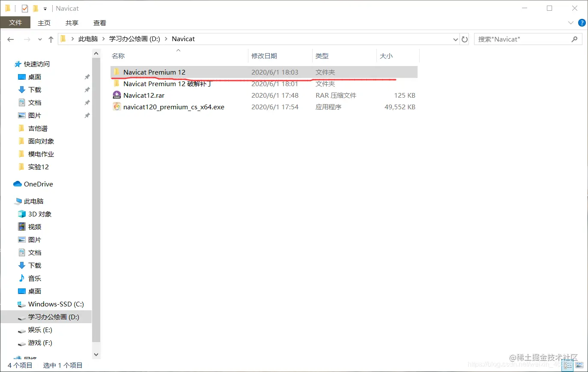Select navicat120_premium_cs_x64.exe installer icon
Viewport: 588px width, 372px height.
click(116, 107)
